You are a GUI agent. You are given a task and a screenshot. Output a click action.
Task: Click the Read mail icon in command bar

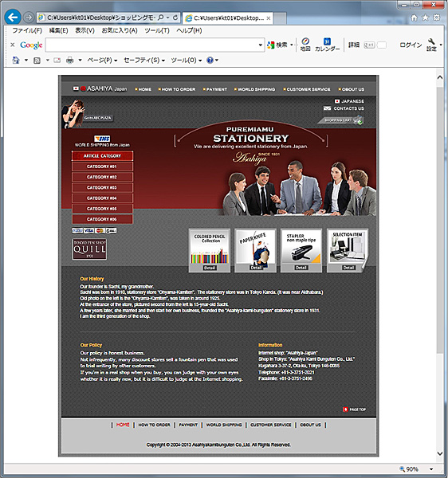(x=57, y=61)
